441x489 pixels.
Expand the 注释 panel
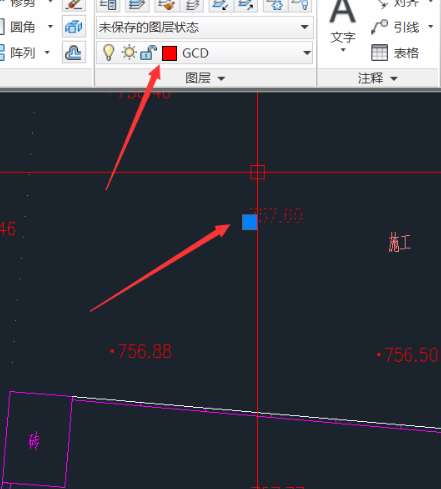point(377,78)
